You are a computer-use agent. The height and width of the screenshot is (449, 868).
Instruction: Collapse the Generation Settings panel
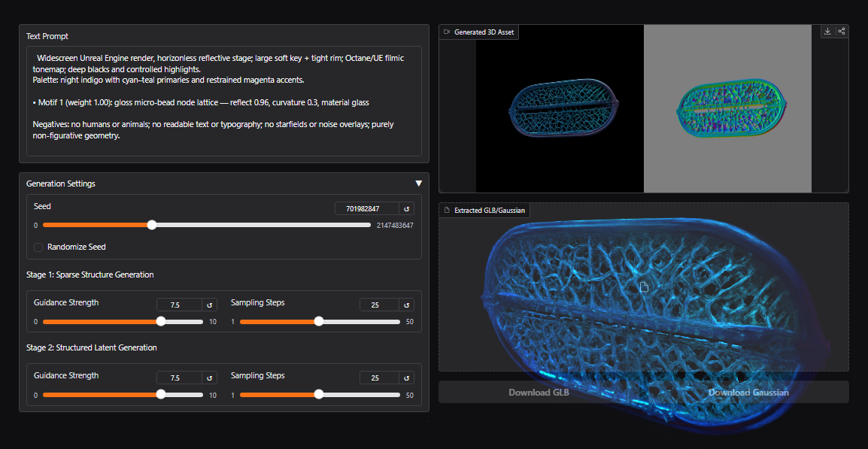[x=419, y=184]
